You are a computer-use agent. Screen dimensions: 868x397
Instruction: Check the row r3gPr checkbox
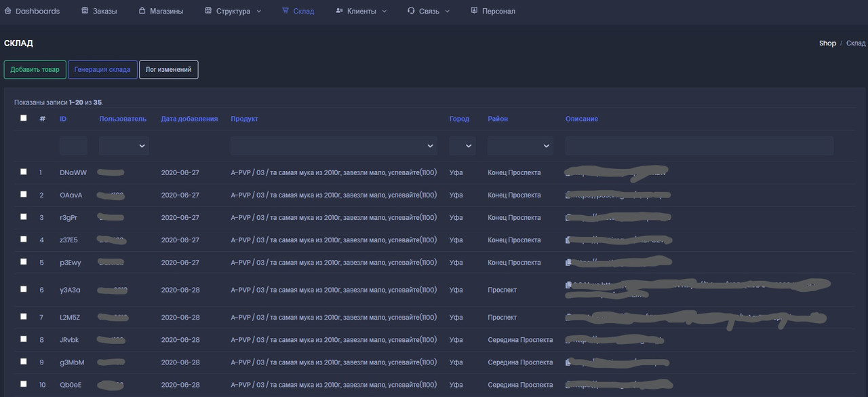[24, 216]
